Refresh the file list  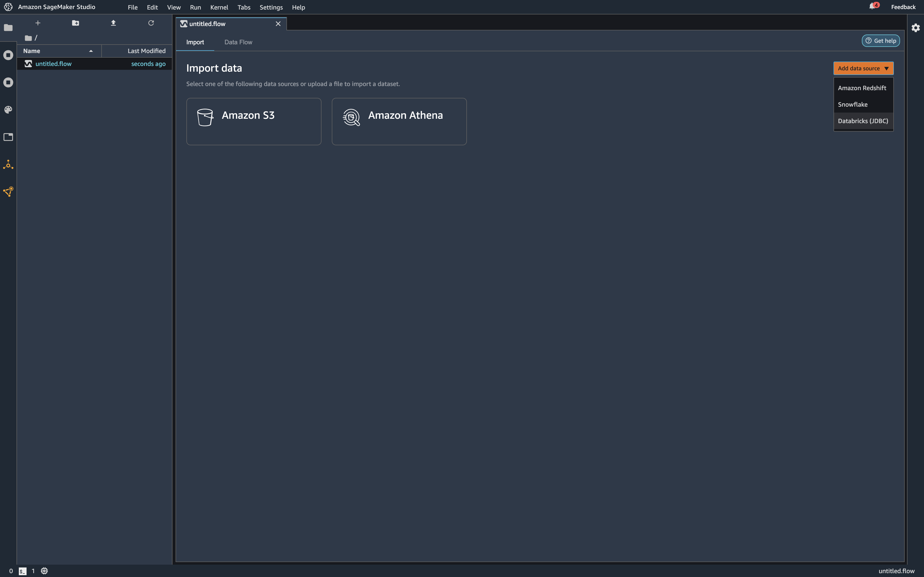coord(151,23)
